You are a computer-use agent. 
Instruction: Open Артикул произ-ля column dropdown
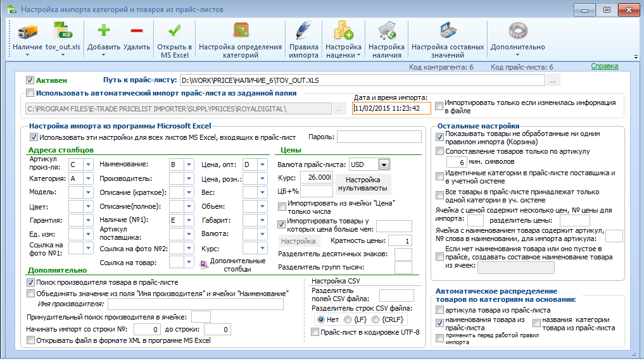88,164
